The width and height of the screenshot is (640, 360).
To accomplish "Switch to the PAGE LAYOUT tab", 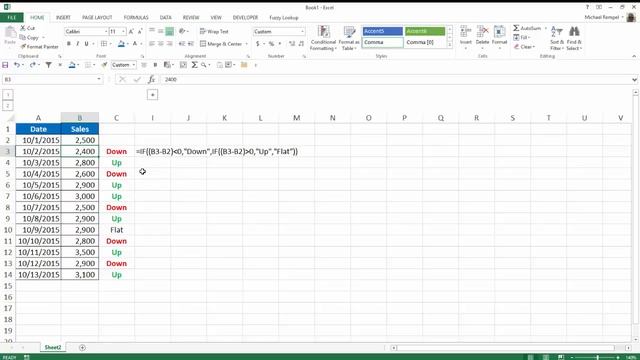I will coord(97,18).
